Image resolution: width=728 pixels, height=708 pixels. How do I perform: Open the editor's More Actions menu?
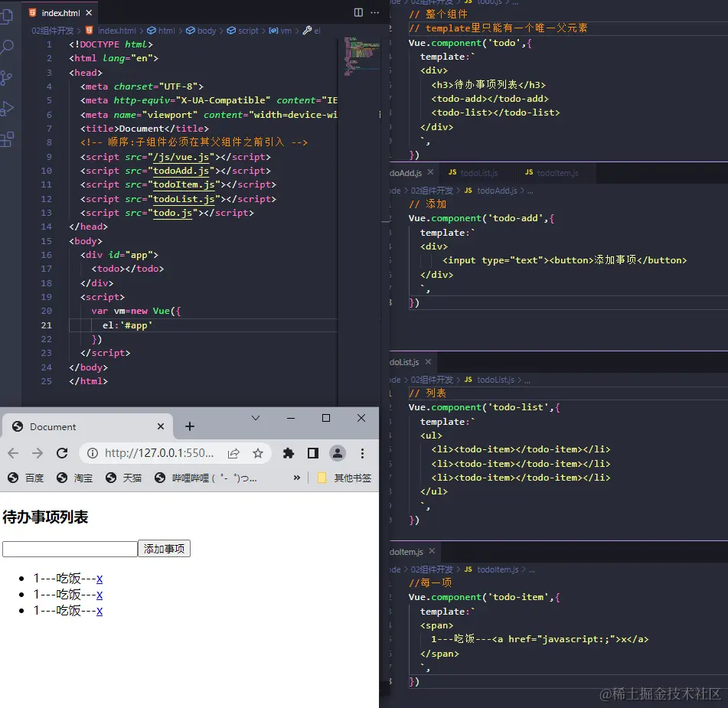tap(374, 12)
